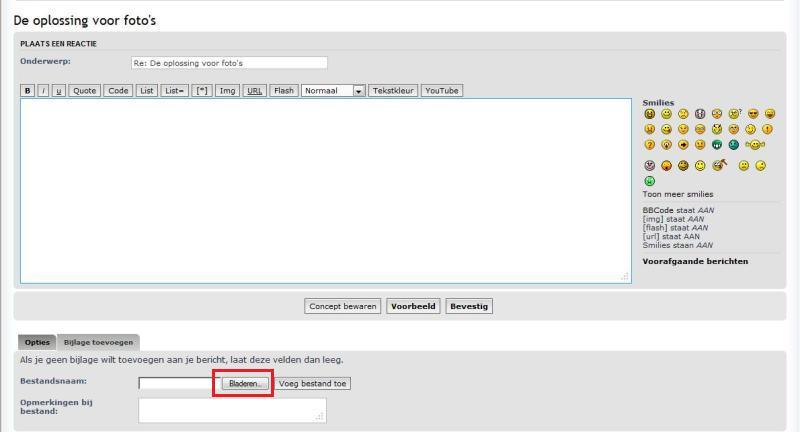Screen dimensions: 800x432
Task: Open the Tekstkleur color picker
Action: (x=393, y=90)
